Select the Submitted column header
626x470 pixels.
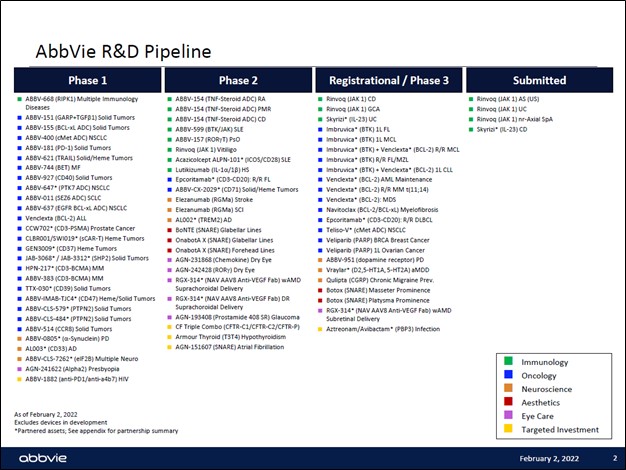pos(537,80)
